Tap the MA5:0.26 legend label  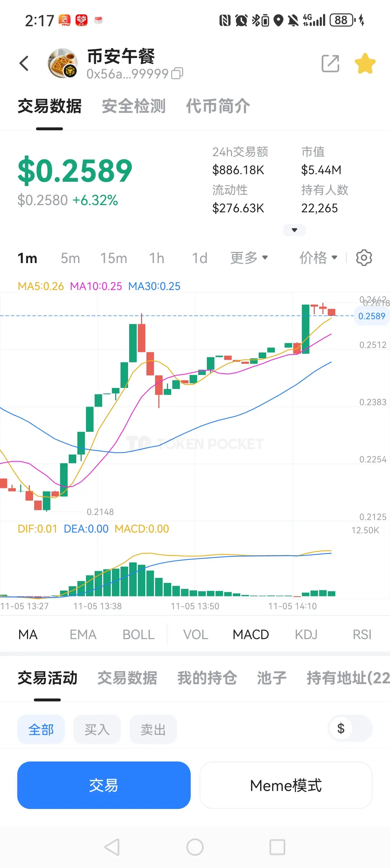click(41, 286)
